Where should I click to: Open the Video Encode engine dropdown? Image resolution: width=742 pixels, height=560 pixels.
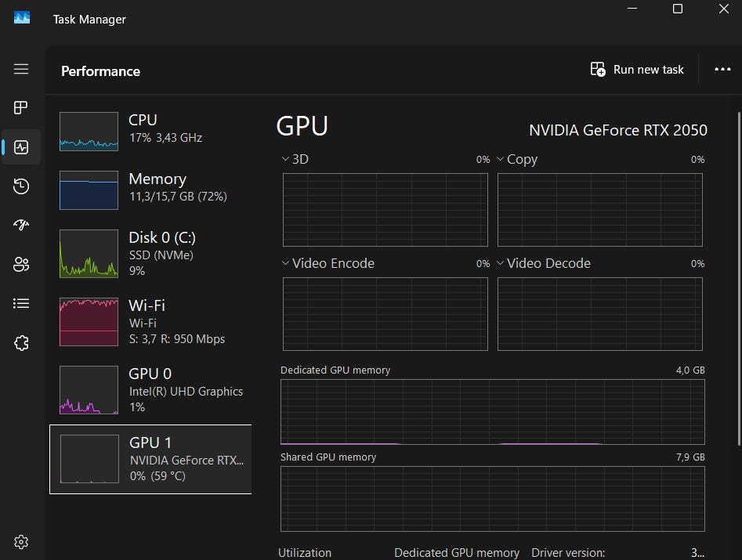[285, 263]
